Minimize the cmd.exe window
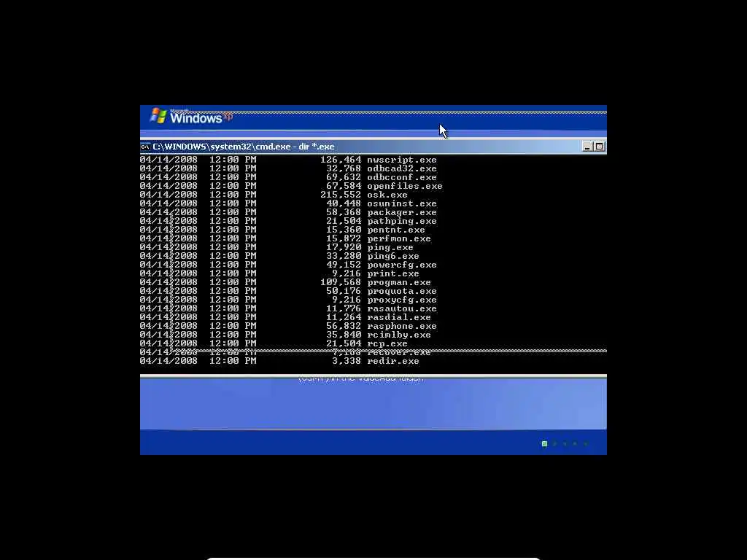This screenshot has width=747, height=560. (x=587, y=147)
